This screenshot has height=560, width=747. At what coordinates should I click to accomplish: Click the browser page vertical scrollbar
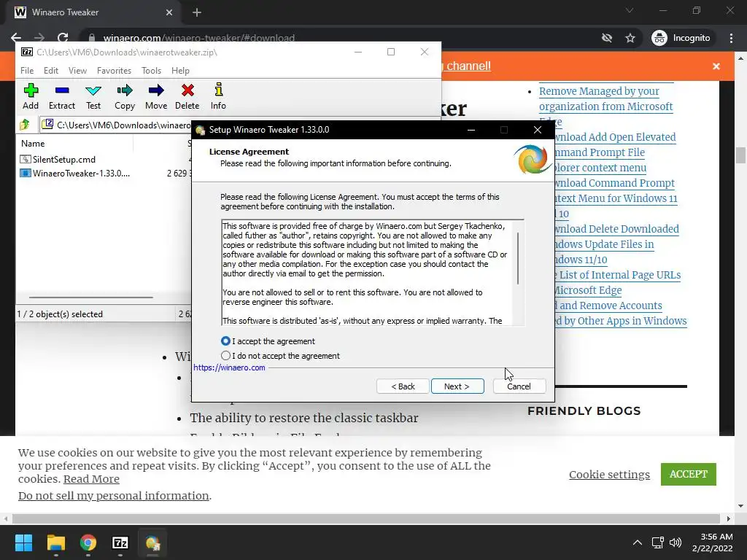(740, 156)
